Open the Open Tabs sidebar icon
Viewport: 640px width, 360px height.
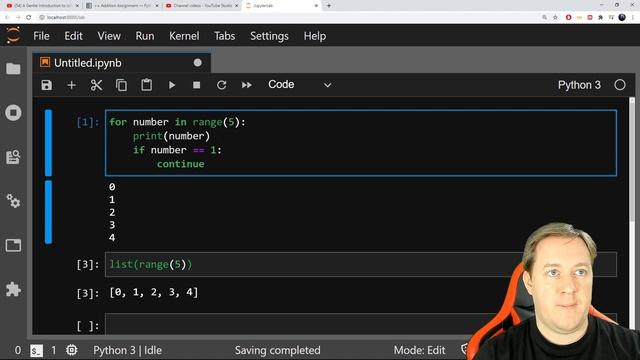(13, 245)
